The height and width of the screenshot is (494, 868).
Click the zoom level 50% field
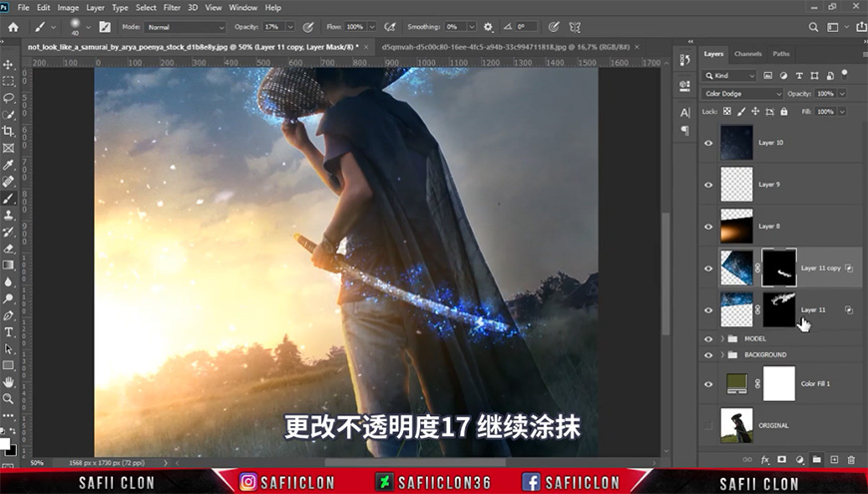pyautogui.click(x=37, y=463)
